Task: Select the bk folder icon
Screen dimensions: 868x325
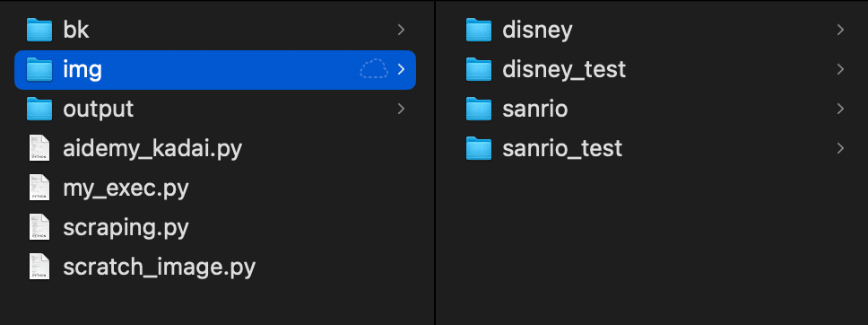Action: tap(39, 30)
